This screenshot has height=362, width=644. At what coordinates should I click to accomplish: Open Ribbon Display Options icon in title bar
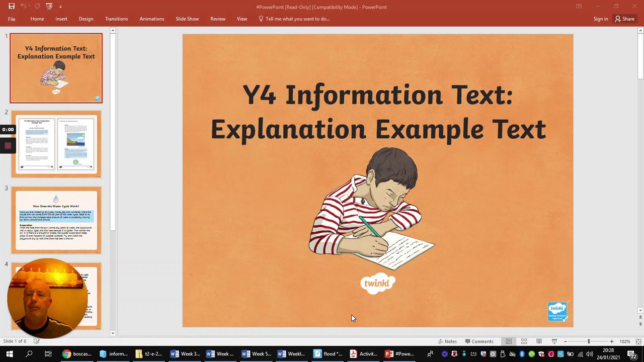[579, 6]
